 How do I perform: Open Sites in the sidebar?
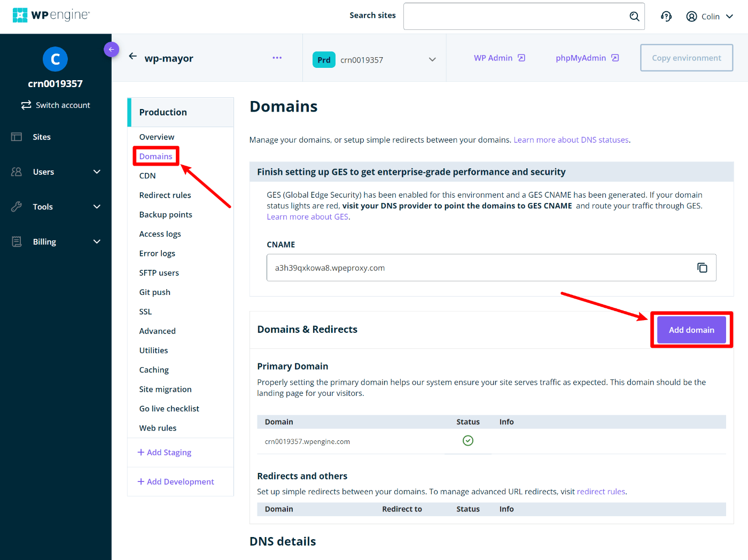[42, 137]
